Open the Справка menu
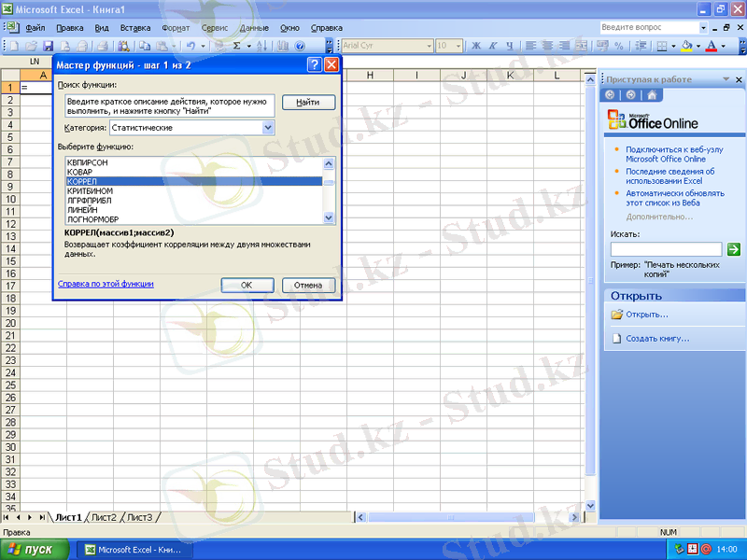747x560 pixels. (x=326, y=28)
